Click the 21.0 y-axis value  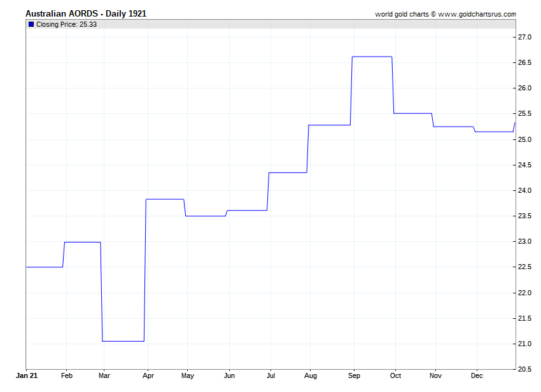coord(524,344)
